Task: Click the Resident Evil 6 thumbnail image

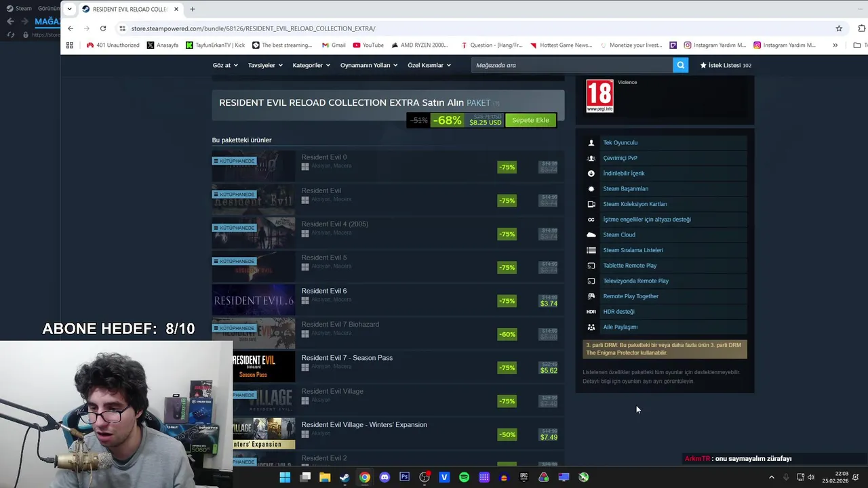Action: tap(254, 300)
